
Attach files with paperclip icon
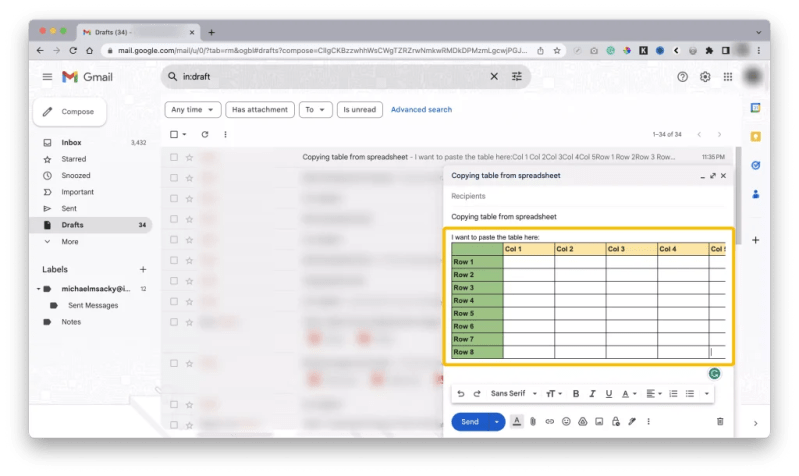coord(533,422)
